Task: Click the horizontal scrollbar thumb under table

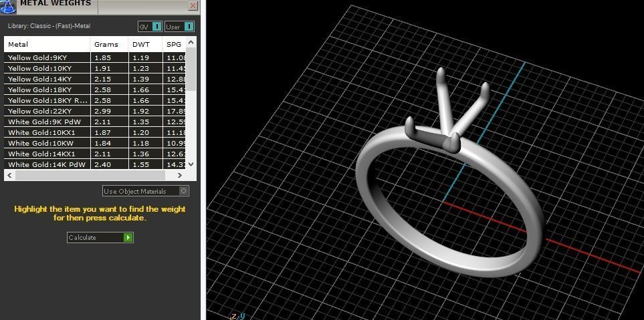Action: click(90, 175)
